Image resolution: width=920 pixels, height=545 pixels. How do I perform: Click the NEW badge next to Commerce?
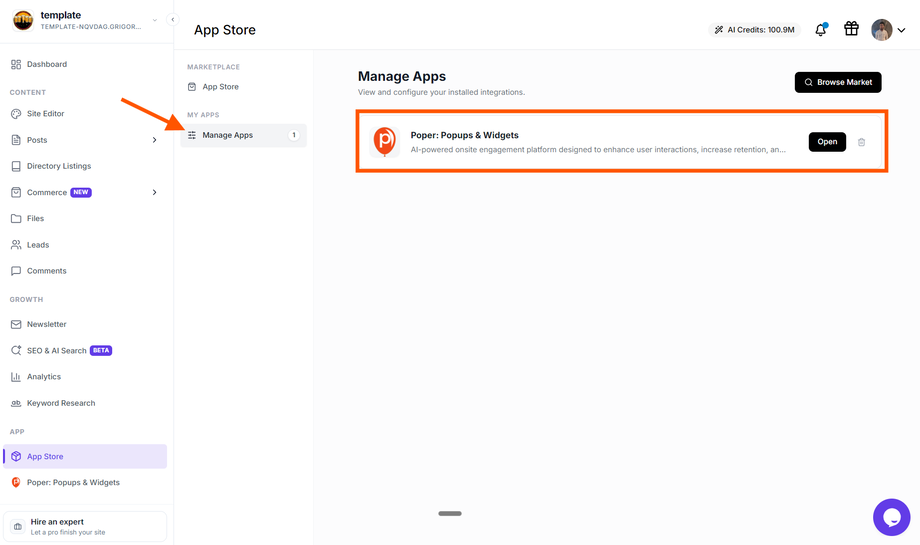pyautogui.click(x=81, y=192)
